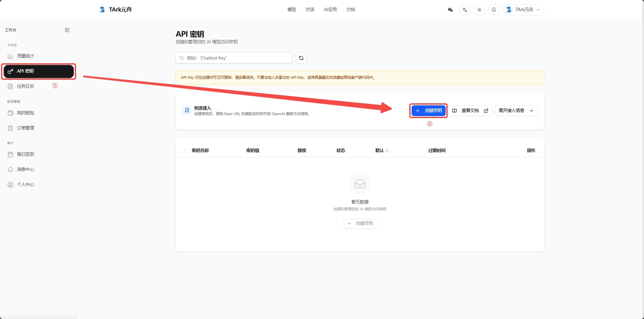Click 创建密钥 button under 暂无数据
The image size is (644, 319).
(x=360, y=223)
